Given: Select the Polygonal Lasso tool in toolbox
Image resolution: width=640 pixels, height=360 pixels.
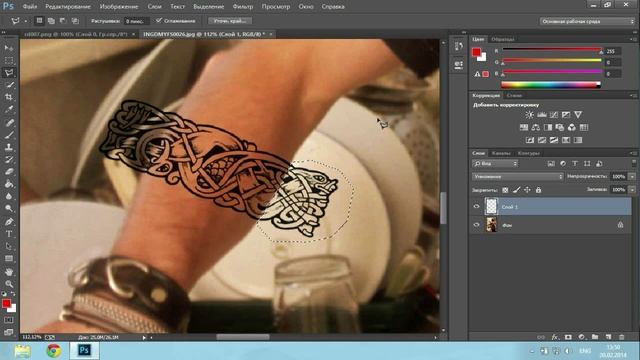Looking at the screenshot, I should click(x=9, y=73).
